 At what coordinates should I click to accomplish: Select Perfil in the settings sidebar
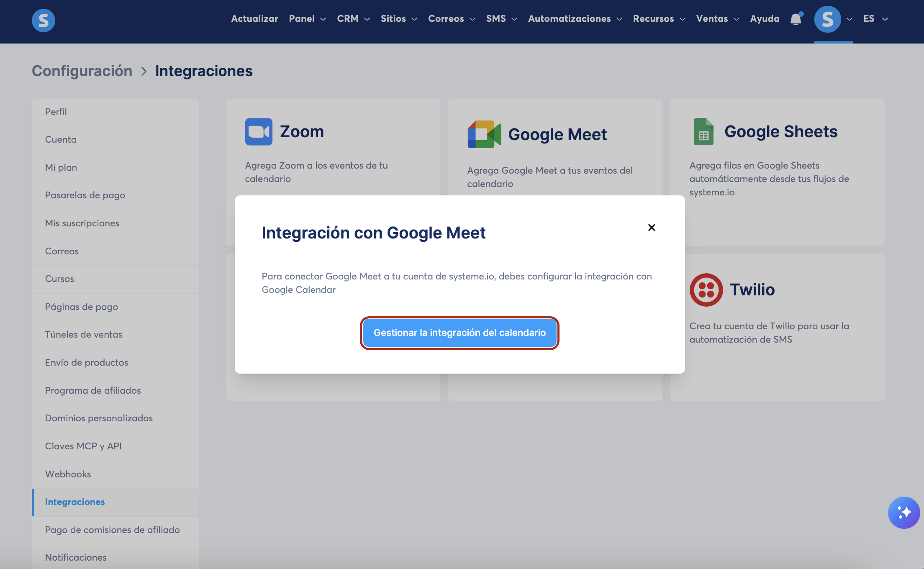(x=116, y=112)
